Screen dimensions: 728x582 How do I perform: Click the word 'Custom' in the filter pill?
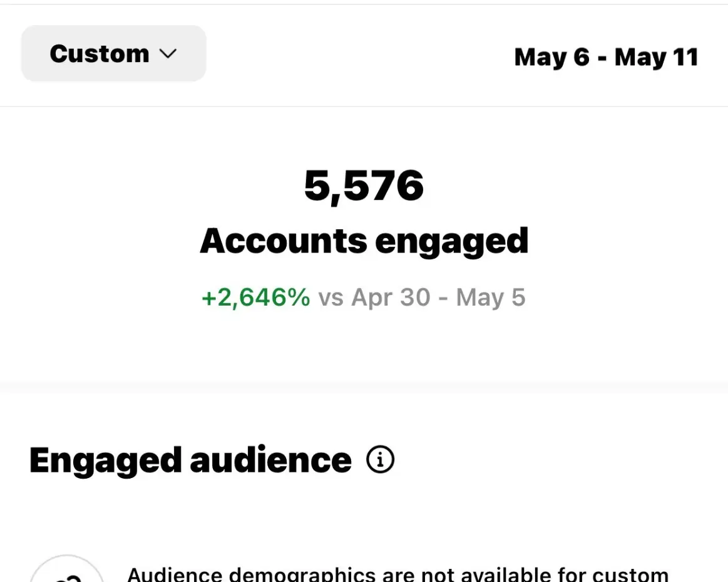click(100, 54)
